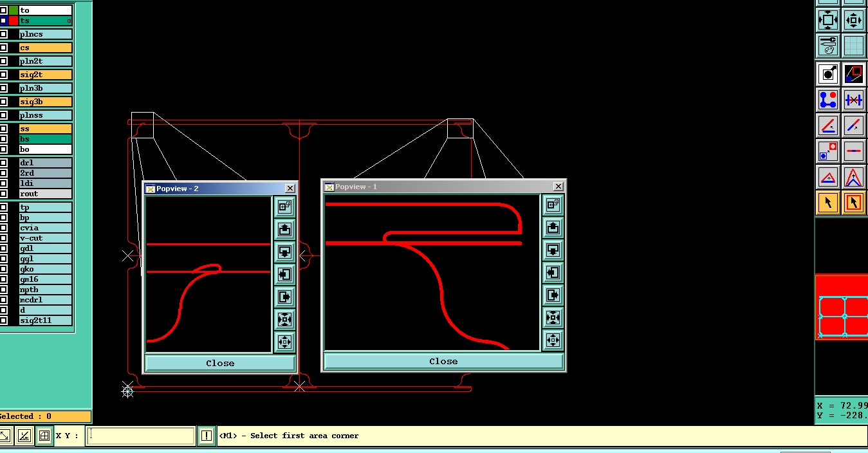Viewport: 868px width, 453px height.
Task: Select layer row pln2t
Action: tap(45, 61)
